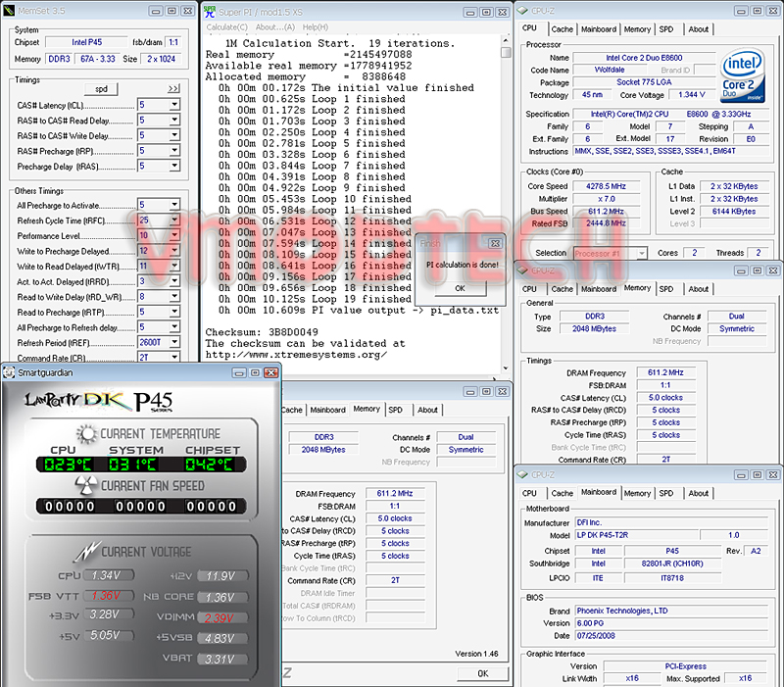Click the >> button in MemSet Timings
Viewport: 784px width, 687px height.
pos(173,89)
